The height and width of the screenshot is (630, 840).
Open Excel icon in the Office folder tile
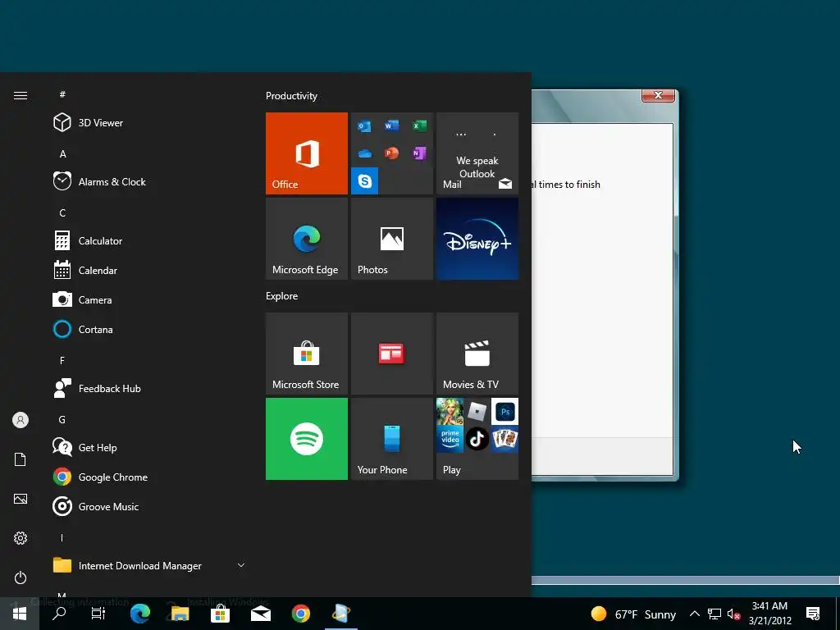[419, 126]
